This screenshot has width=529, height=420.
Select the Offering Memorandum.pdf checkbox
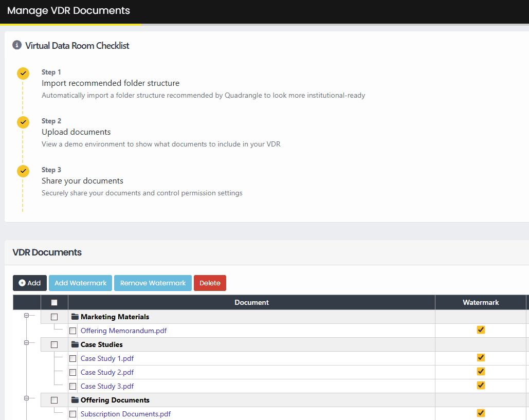(x=72, y=331)
